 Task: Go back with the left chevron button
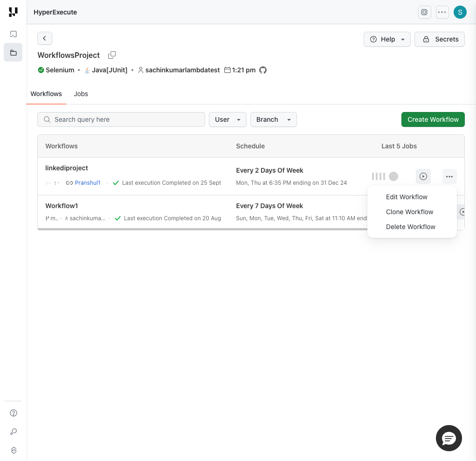pos(45,38)
